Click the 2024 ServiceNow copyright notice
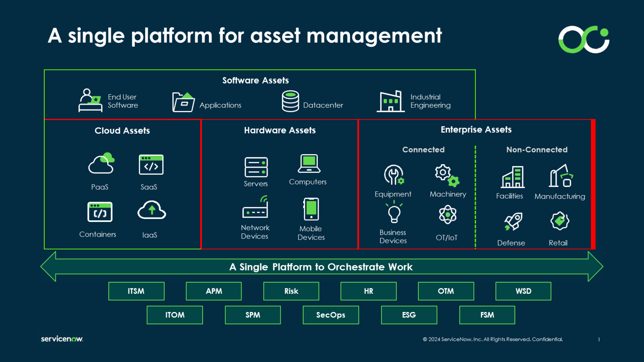This screenshot has width=644, height=362. 493,339
